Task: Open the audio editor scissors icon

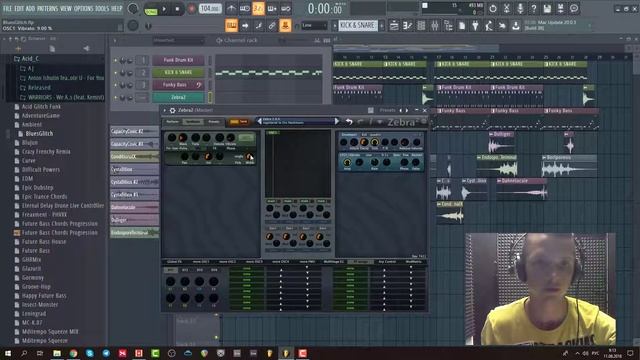Action: coord(507,9)
